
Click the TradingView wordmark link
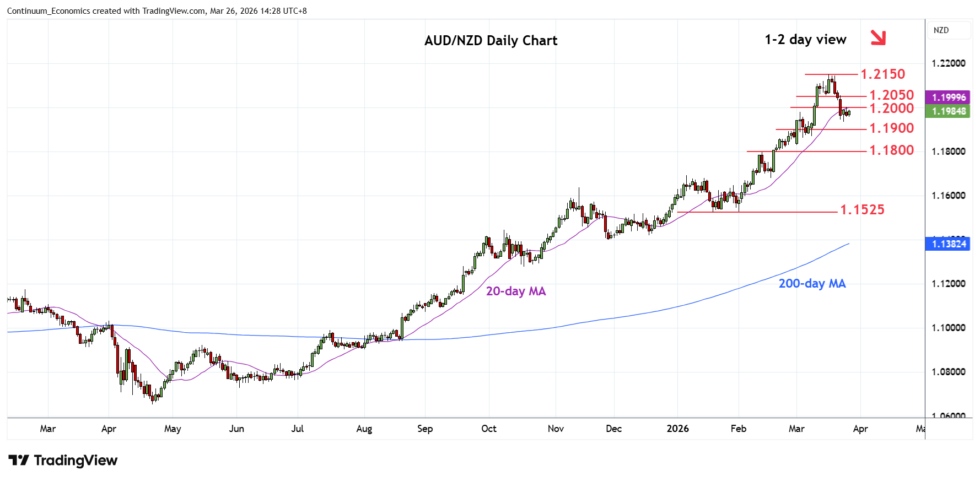[x=76, y=460]
